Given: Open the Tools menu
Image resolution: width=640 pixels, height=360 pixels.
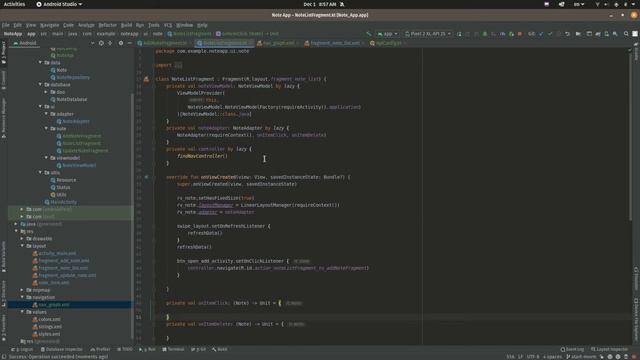Looking at the screenshot, I should (x=154, y=25).
